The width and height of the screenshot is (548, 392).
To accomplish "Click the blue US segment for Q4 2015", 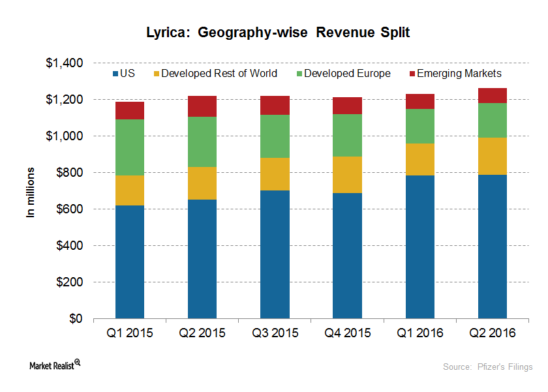I will pyautogui.click(x=347, y=256).
